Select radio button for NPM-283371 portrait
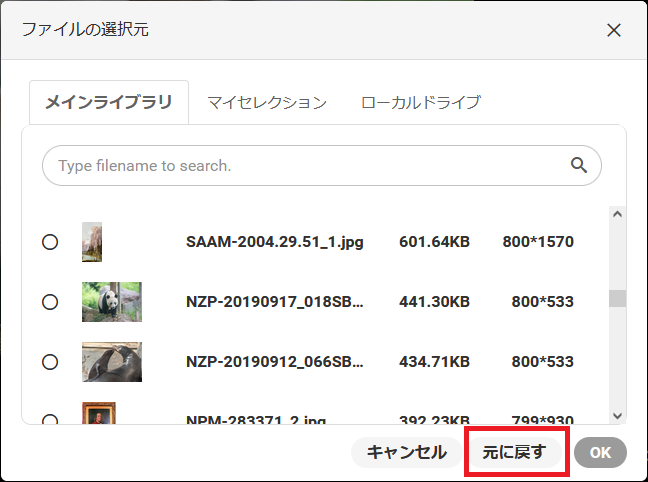The width and height of the screenshot is (648, 482). pos(50,420)
